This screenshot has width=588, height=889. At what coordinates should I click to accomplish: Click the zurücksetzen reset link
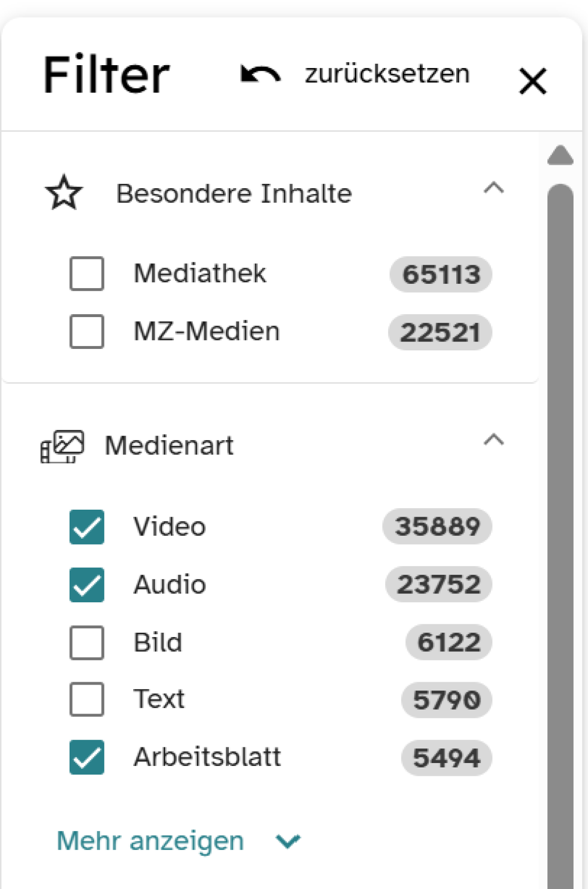387,74
